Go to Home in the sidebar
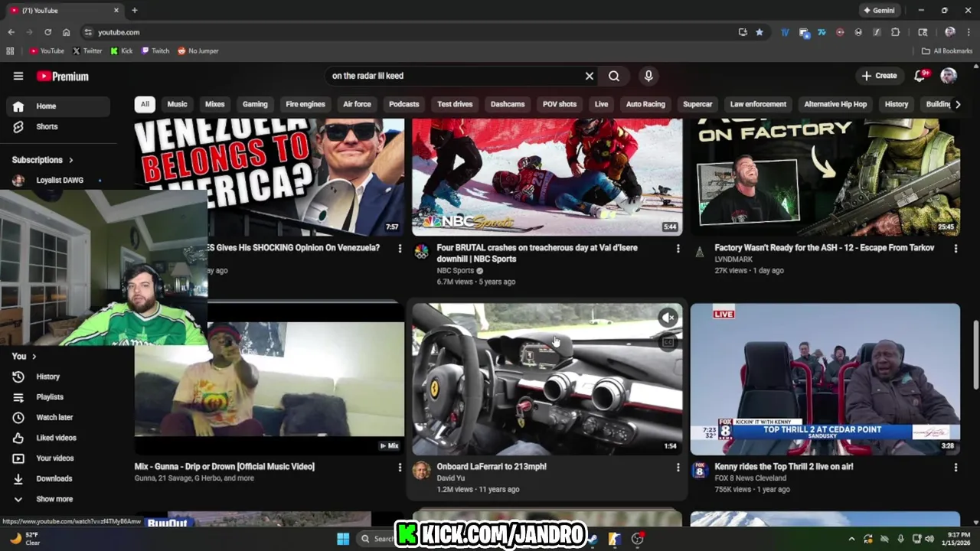Viewport: 980px width, 551px height. tap(58, 106)
